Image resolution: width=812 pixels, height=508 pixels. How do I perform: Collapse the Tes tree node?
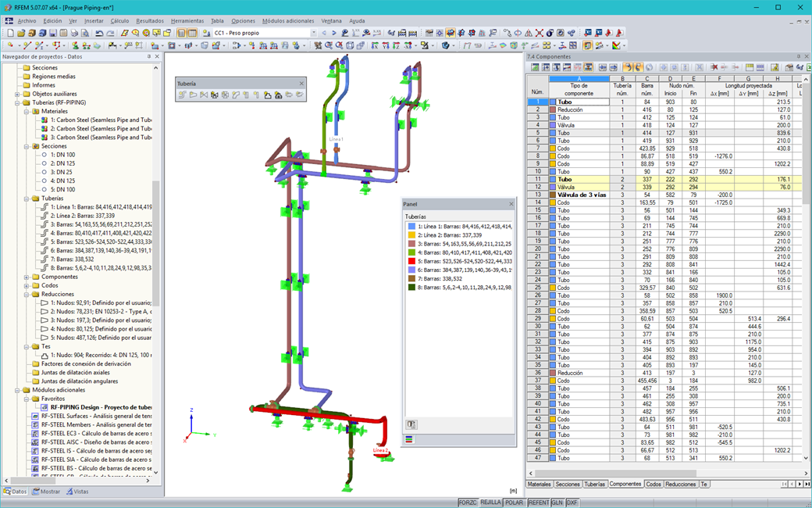pos(27,347)
